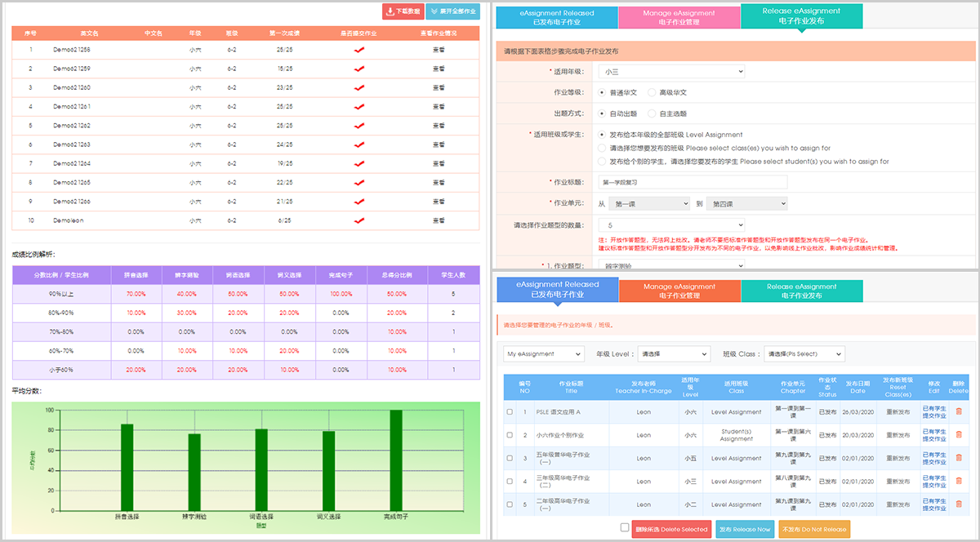Click trash icon for 三年级高华电子作业 row
This screenshot has height=542, width=980.
click(959, 481)
